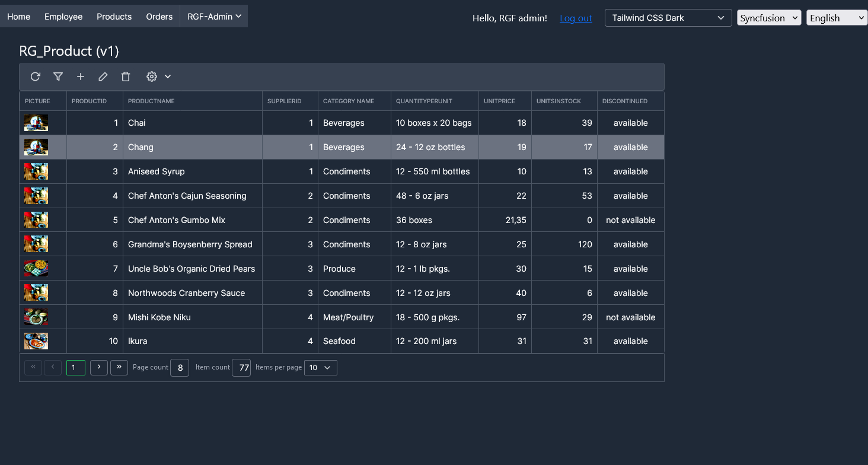
Task: Open the Tailwind CSS Dark theme dropdown
Action: pyautogui.click(x=668, y=18)
